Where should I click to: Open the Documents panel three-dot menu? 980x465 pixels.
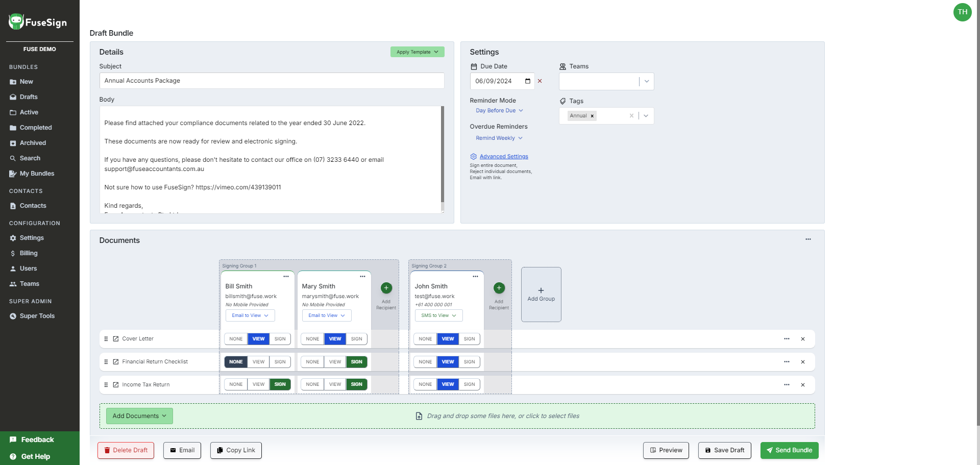tap(808, 239)
